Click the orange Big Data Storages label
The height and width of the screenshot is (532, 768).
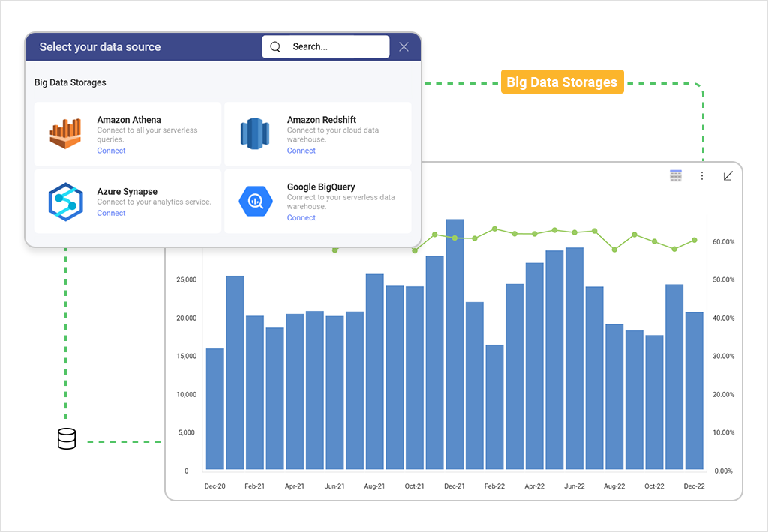(x=562, y=82)
